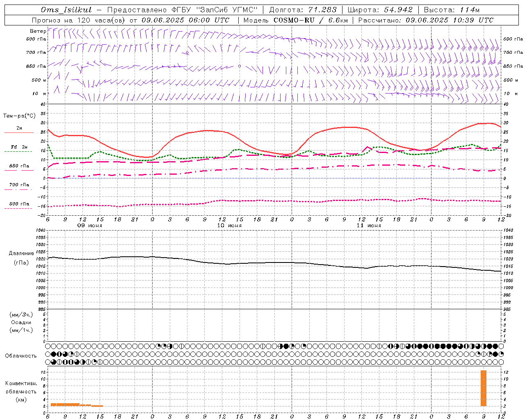Click the Прогноз на 120 часа(ов) text
Image resolution: width=525 pixels, height=420 pixels.
pyautogui.click(x=79, y=20)
